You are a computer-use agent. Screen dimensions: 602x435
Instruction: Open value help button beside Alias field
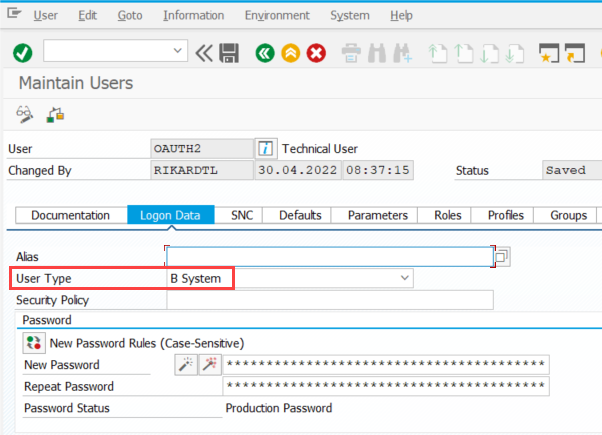point(502,256)
